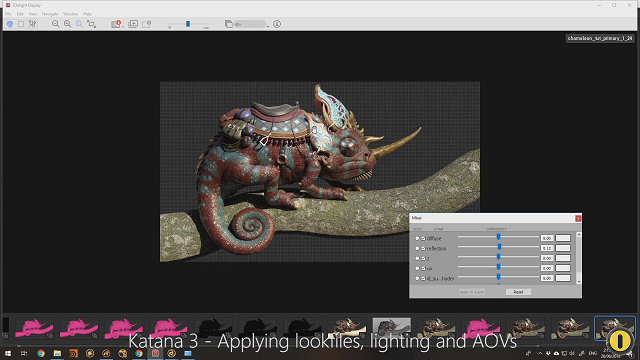Click the Reset button in Mixer
The width and height of the screenshot is (640, 360).
(518, 292)
